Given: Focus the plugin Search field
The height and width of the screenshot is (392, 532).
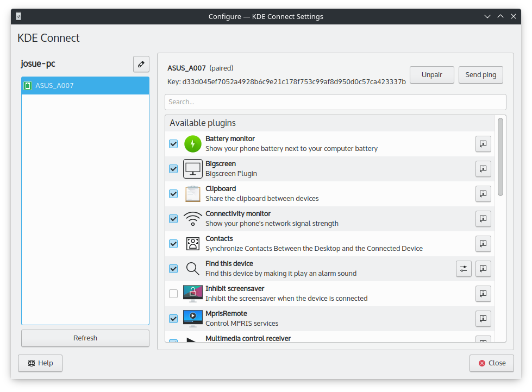Looking at the screenshot, I should pyautogui.click(x=335, y=102).
